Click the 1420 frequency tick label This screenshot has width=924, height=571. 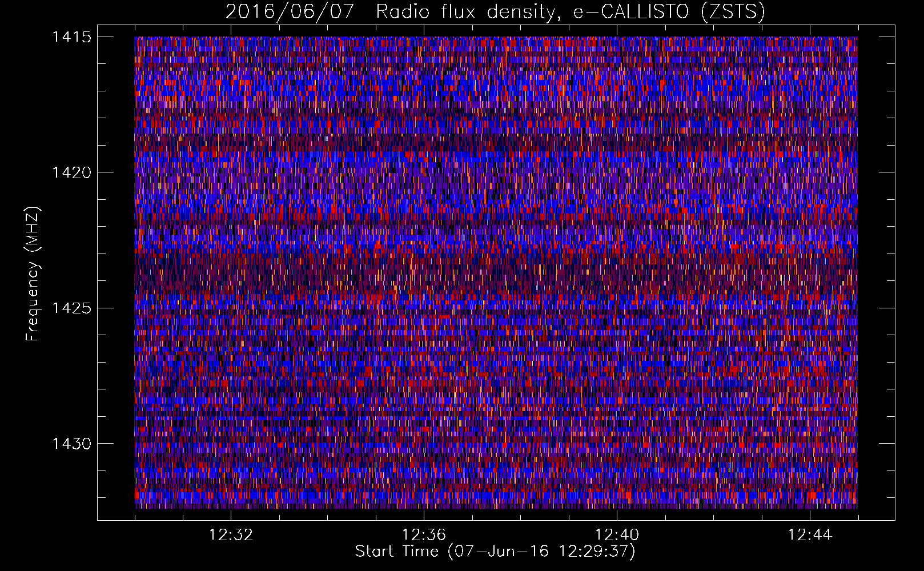[x=71, y=172]
